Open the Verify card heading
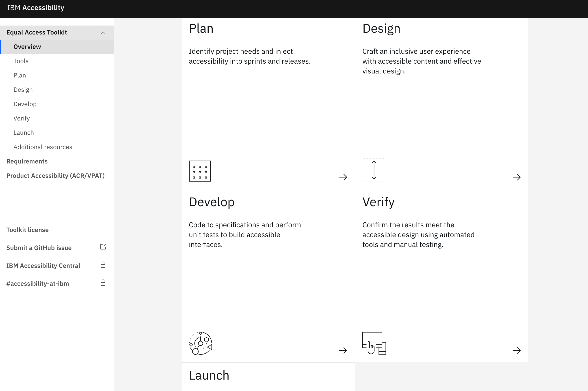 click(x=378, y=202)
